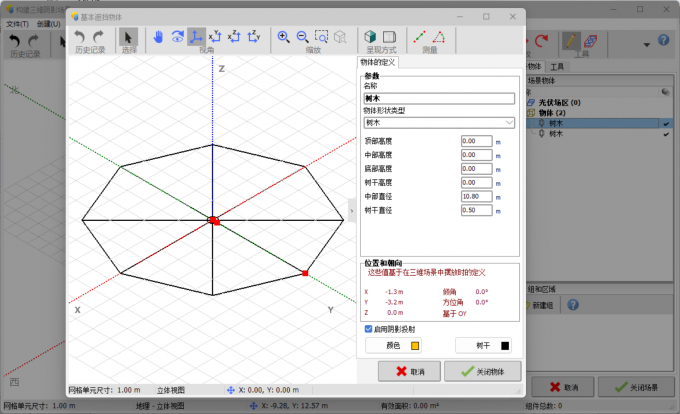Click 名称 input field containing 树木

[x=439, y=98]
